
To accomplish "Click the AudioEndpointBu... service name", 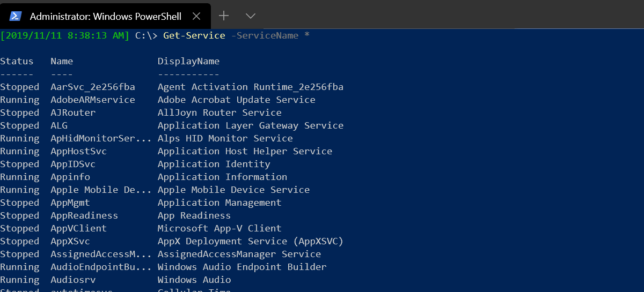I will 101,267.
